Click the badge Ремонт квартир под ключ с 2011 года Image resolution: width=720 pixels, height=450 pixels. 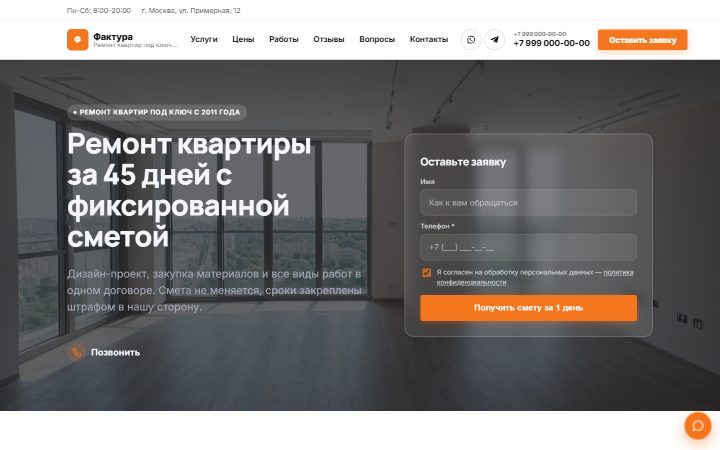pyautogui.click(x=157, y=112)
